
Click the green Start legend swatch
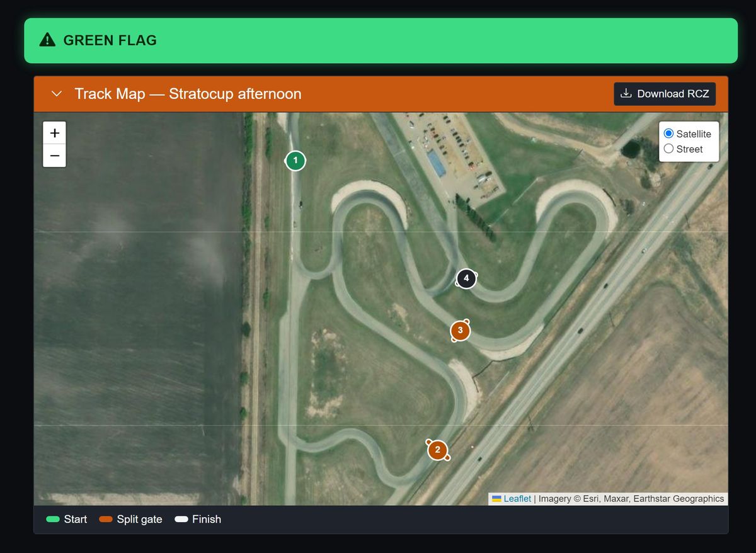53,520
